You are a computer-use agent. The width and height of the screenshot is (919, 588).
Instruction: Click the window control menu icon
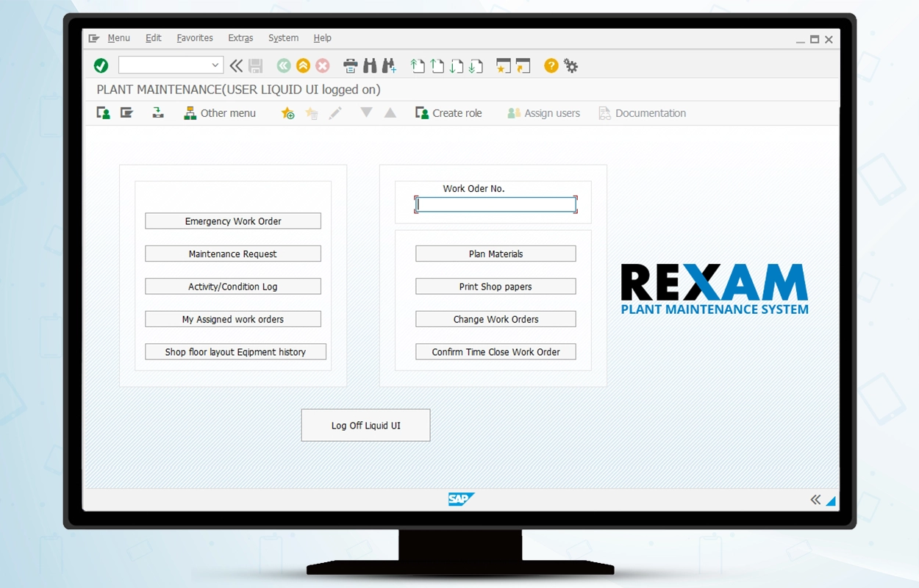[93, 38]
